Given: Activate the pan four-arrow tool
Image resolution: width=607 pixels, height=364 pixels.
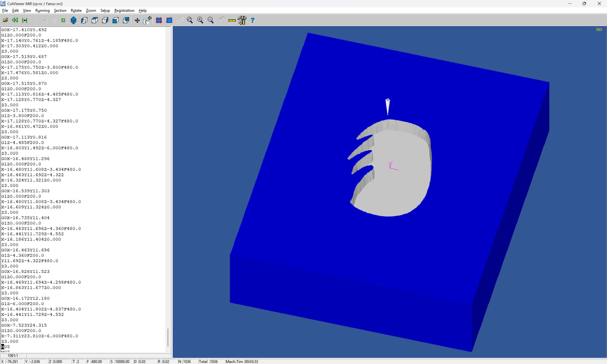Looking at the screenshot, I should pyautogui.click(x=137, y=20).
